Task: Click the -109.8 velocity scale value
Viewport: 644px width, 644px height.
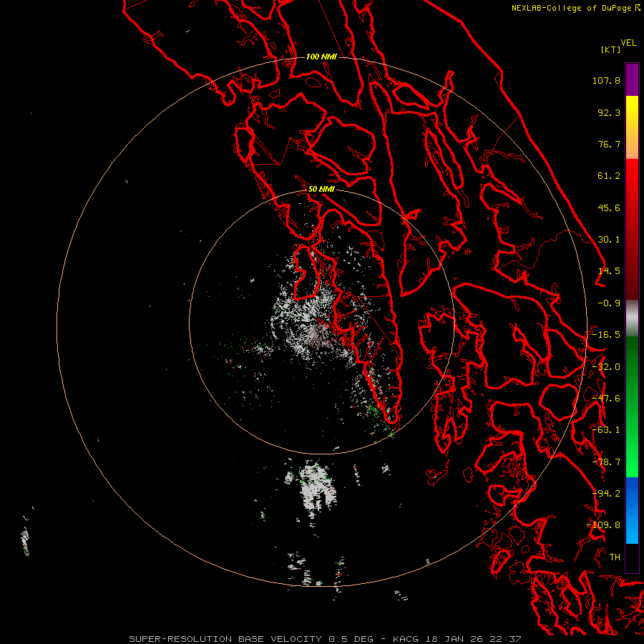Action: (604, 525)
